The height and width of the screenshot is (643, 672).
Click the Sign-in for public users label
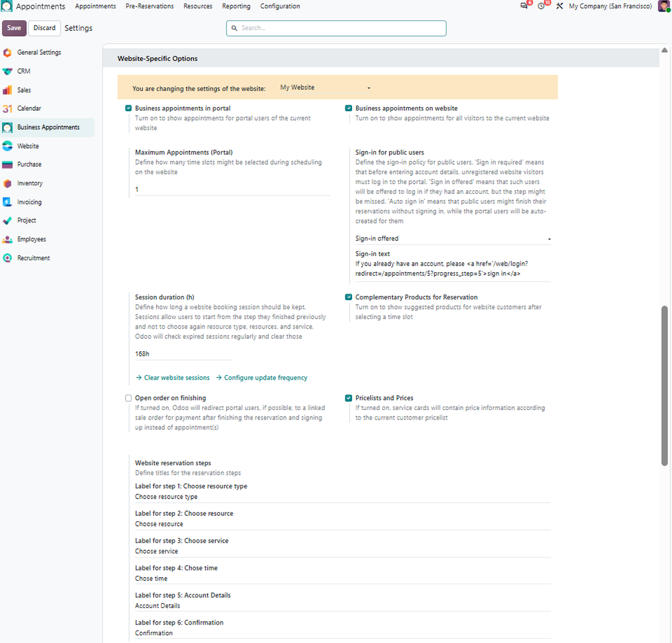click(390, 152)
